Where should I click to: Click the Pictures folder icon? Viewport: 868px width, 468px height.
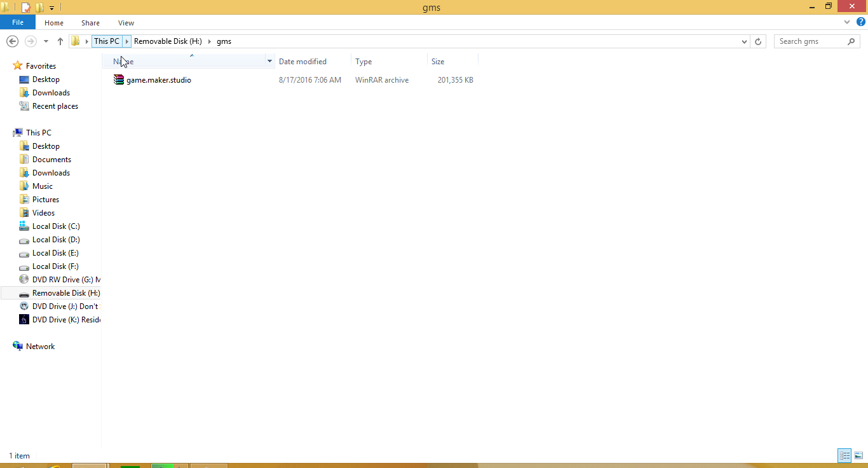coord(24,200)
